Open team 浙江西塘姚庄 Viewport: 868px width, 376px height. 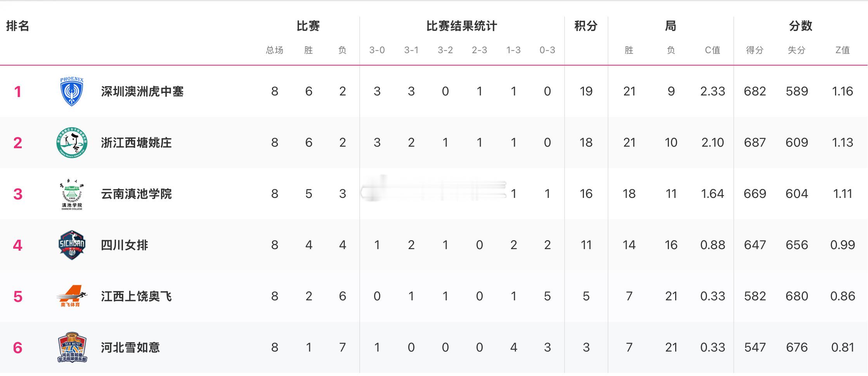point(136,143)
